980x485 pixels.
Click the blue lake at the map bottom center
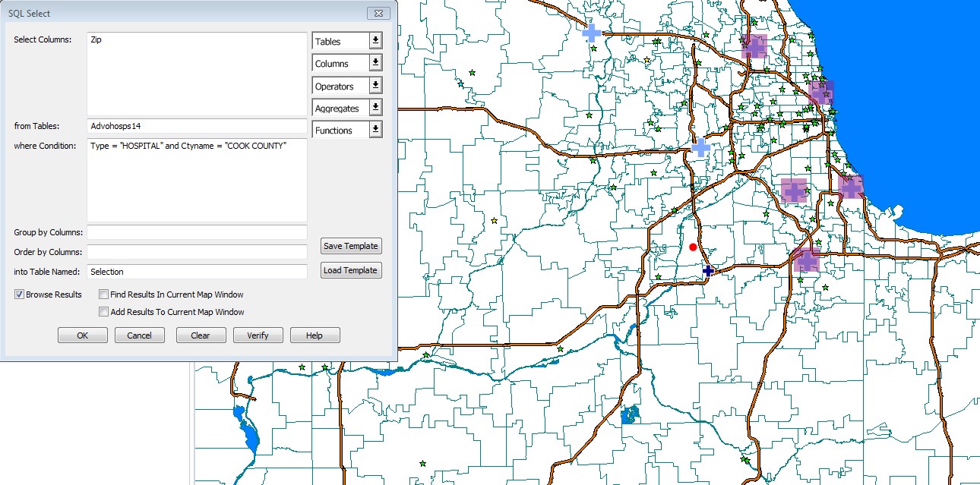[x=629, y=414]
